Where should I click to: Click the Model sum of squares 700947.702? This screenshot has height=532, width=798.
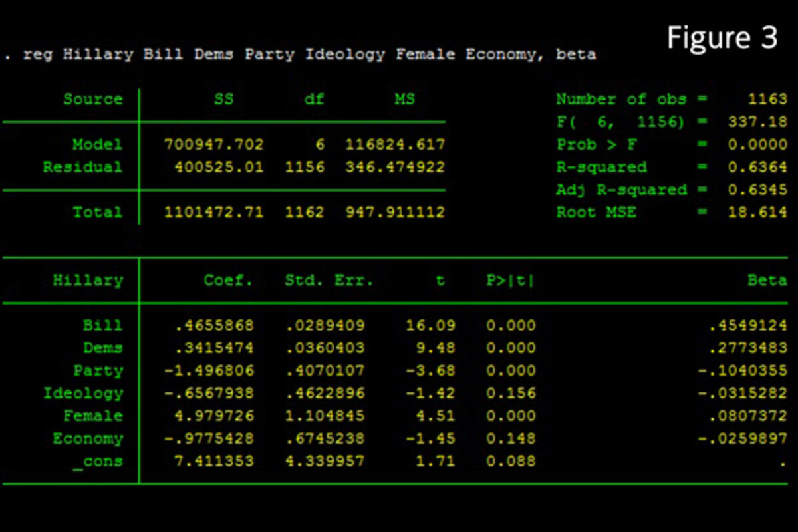213,144
